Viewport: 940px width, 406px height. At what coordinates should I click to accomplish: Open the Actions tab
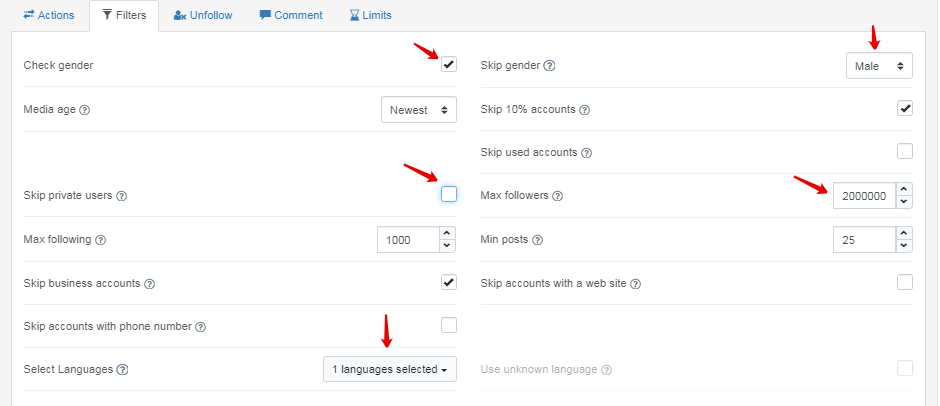[x=49, y=15]
